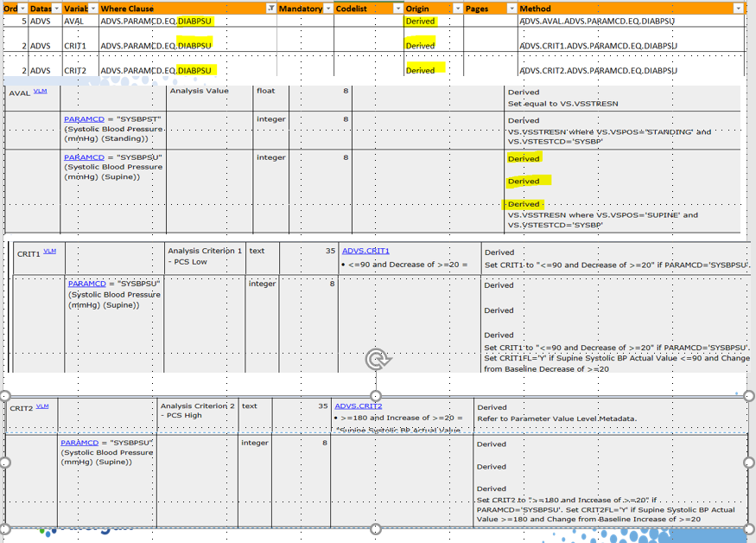Screen dimensions: 756x543
Task: Select the Variable cell AVAL in the spreadsheet
Action: click(80, 22)
